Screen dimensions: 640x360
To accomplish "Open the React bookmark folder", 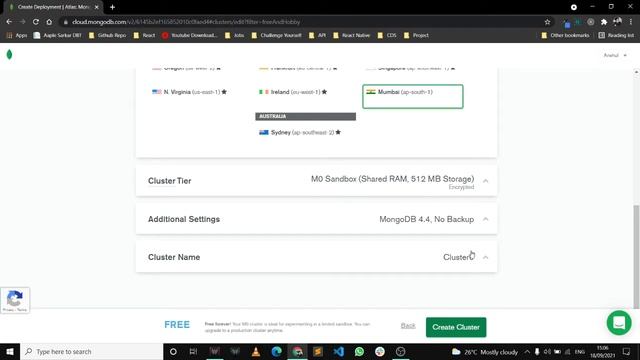I will pyautogui.click(x=144, y=36).
